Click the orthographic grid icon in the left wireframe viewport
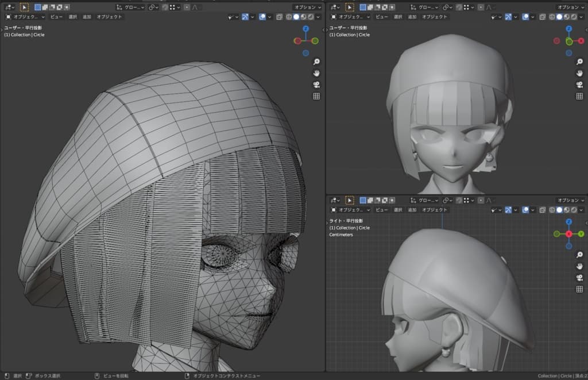The height and width of the screenshot is (380, 588). (x=316, y=96)
